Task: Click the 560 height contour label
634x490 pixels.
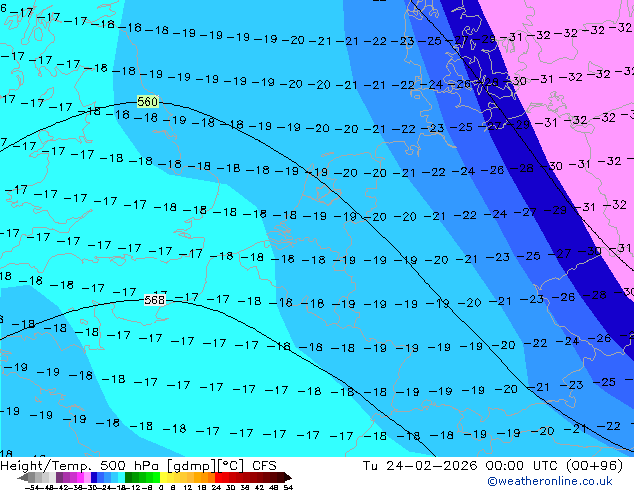Action: [x=148, y=101]
